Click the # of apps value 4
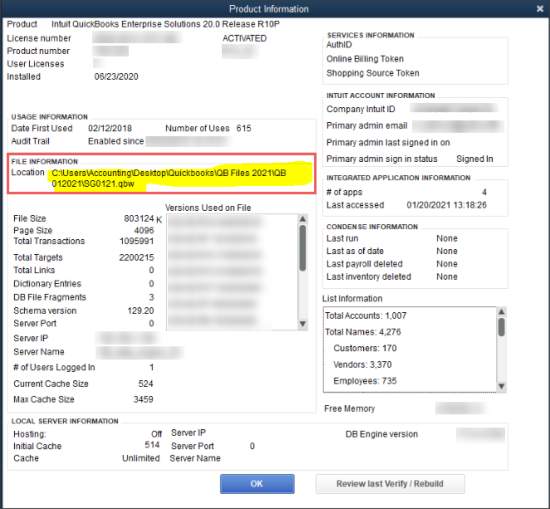Viewport: 550px width, 509px height. coord(484,192)
